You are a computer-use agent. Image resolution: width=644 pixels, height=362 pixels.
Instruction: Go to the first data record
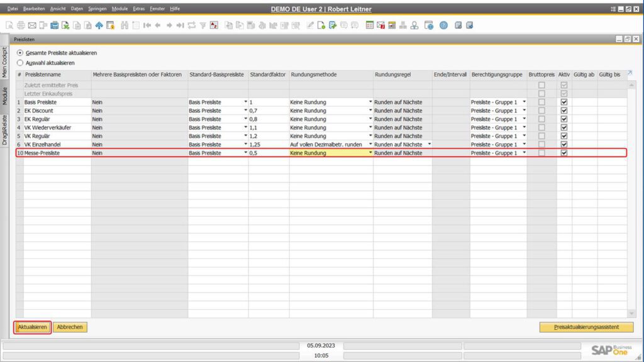[147, 25]
